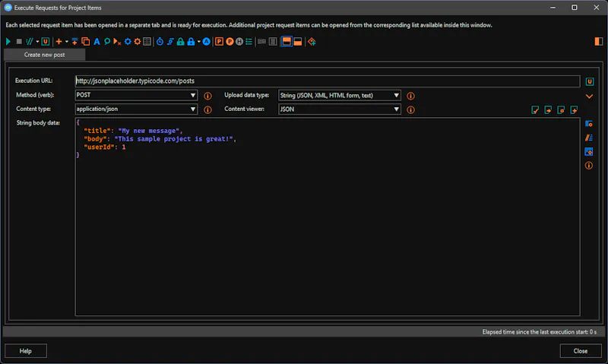Open the orange gear settings icon

click(x=138, y=42)
